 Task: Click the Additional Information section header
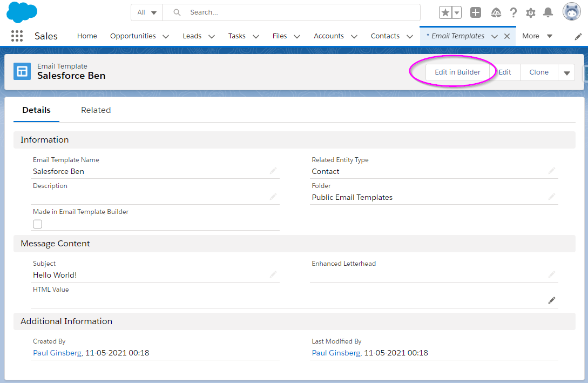(x=294, y=321)
